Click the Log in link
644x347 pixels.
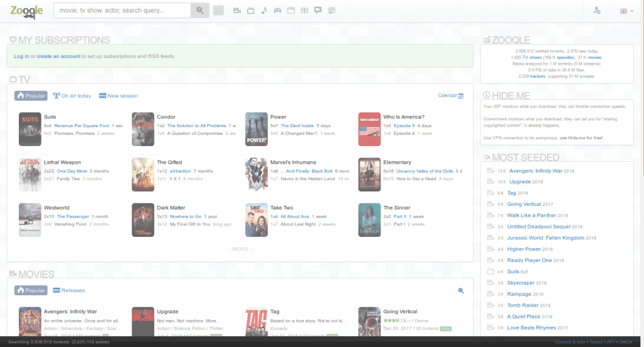21,56
